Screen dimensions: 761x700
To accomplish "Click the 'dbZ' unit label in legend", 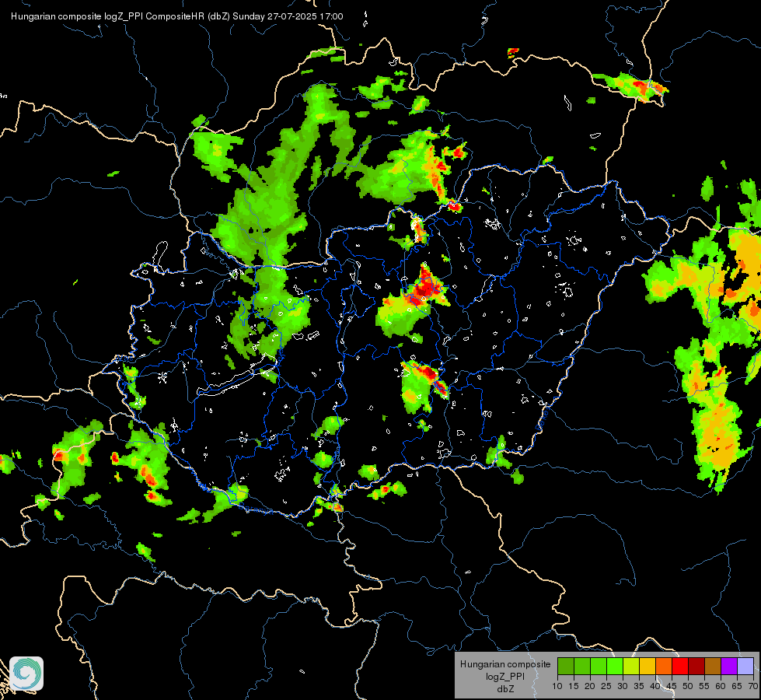I will (x=506, y=689).
